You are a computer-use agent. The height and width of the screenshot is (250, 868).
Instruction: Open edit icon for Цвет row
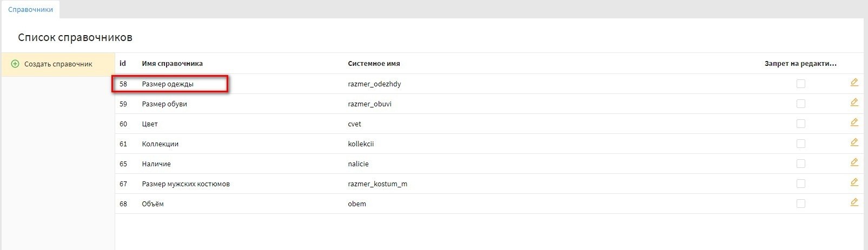[x=854, y=123]
